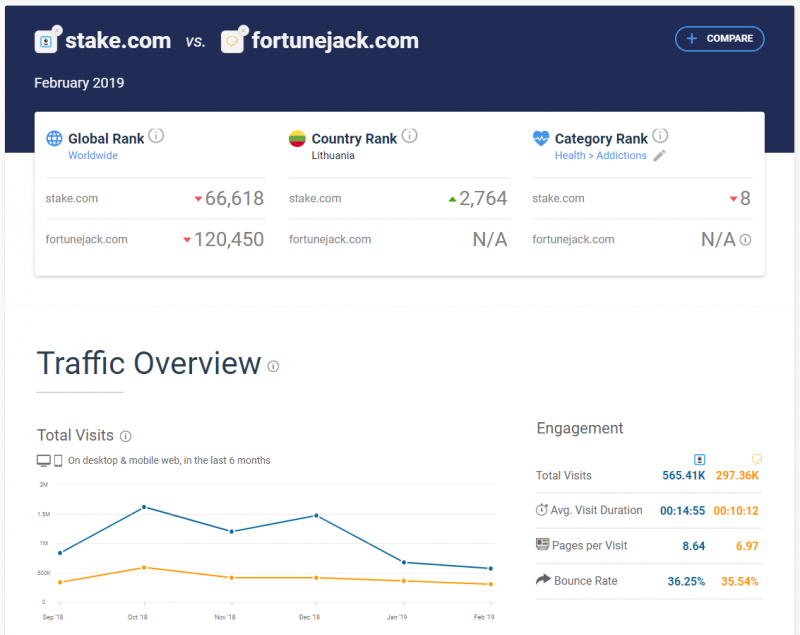Select the Oct '18 point on the stake.com line
The width and height of the screenshot is (800, 635).
coord(144,507)
